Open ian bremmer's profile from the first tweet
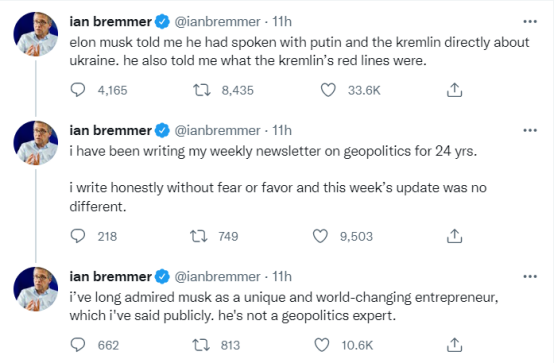 (x=111, y=22)
